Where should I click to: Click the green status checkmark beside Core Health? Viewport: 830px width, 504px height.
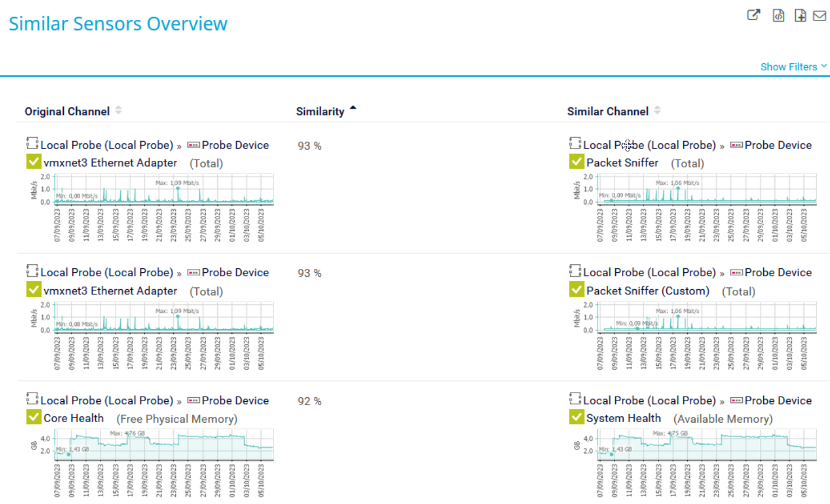click(x=34, y=417)
